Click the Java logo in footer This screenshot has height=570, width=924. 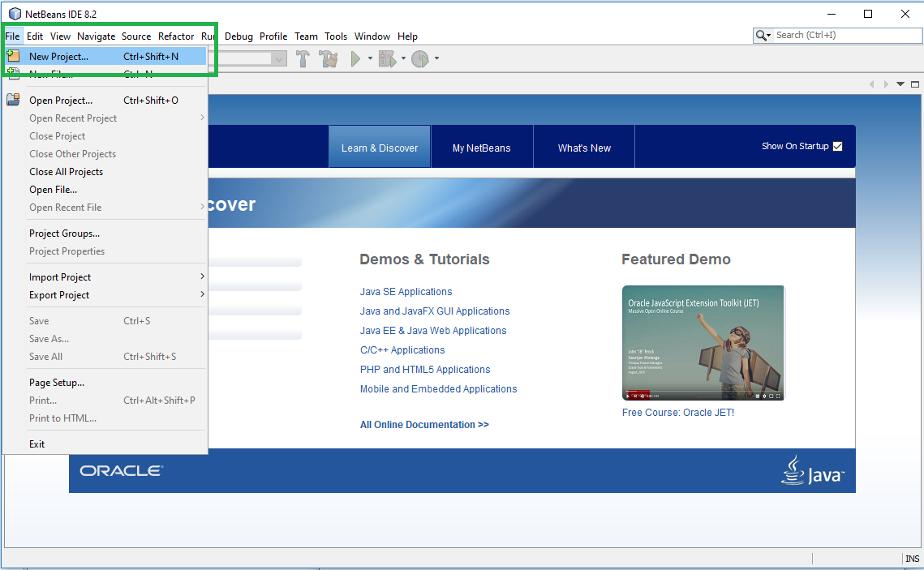[x=812, y=470]
